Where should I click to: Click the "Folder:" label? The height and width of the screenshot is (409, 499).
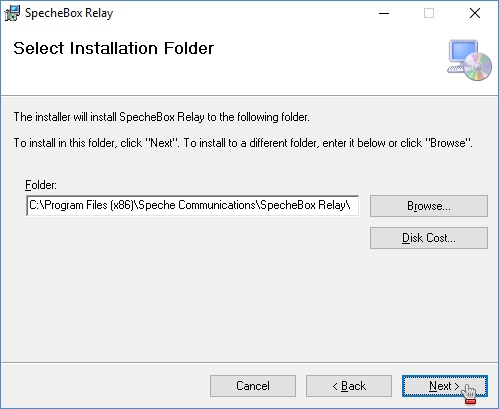[x=41, y=185]
